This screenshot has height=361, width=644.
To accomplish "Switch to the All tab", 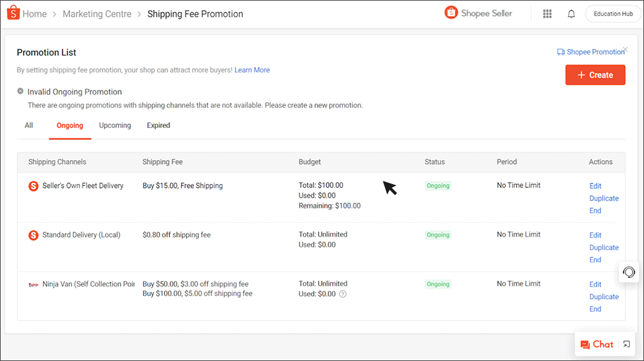I will coord(29,125).
